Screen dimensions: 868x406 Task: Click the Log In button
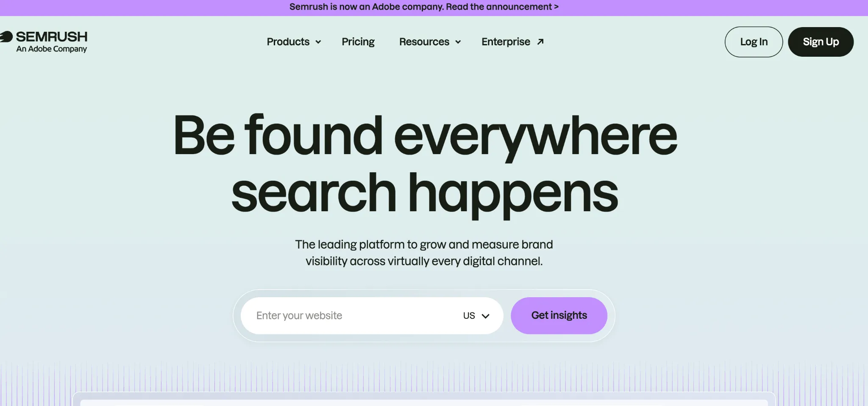754,42
